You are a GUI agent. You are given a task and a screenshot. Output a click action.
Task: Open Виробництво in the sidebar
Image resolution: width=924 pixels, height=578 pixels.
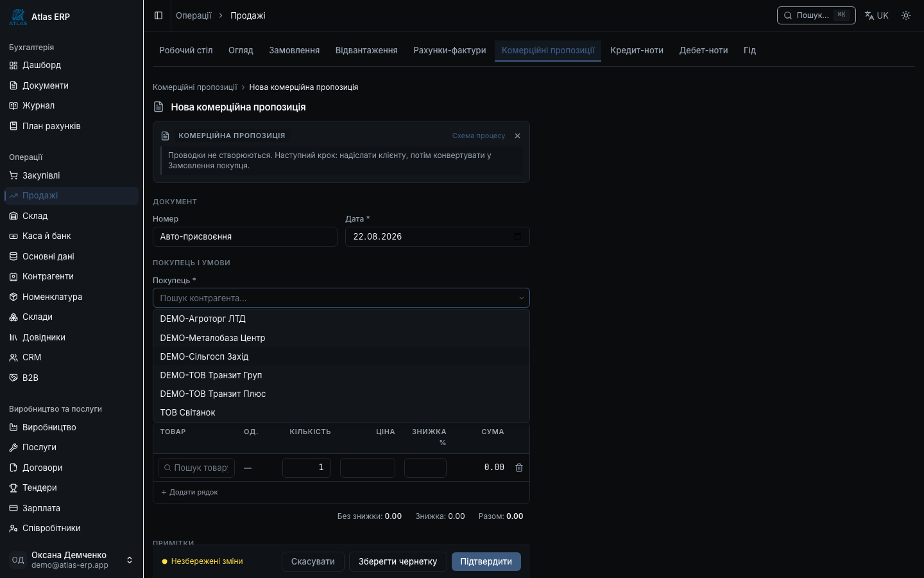(x=71, y=427)
